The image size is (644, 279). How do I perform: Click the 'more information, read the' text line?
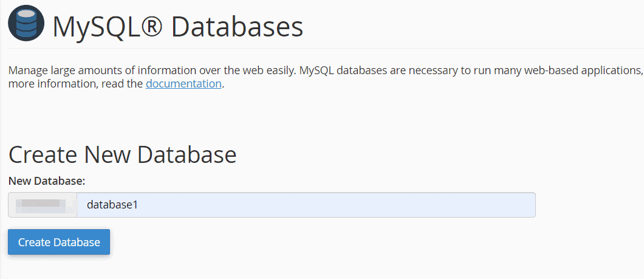pyautogui.click(x=75, y=84)
